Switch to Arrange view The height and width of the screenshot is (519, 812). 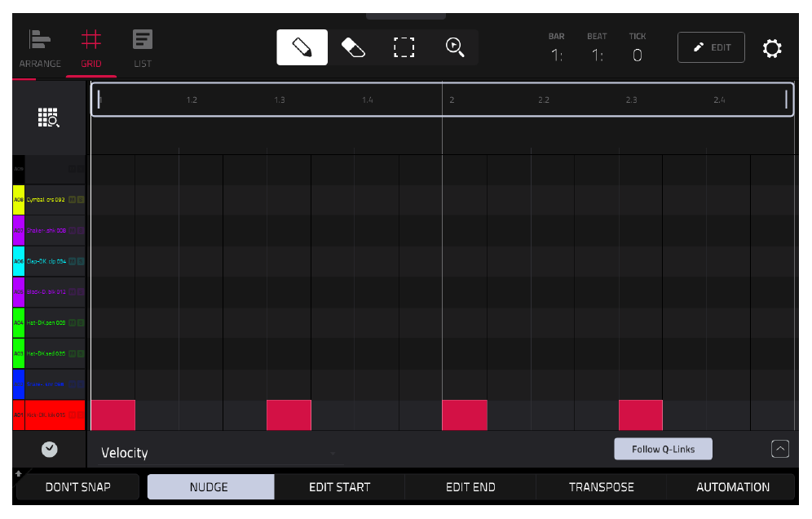click(40, 49)
